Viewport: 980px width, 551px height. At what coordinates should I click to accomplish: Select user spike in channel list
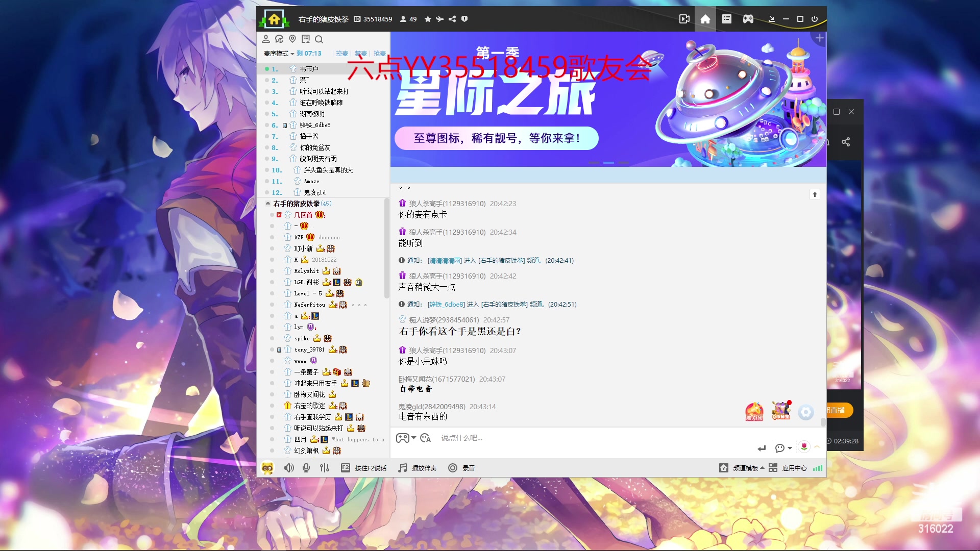(302, 338)
